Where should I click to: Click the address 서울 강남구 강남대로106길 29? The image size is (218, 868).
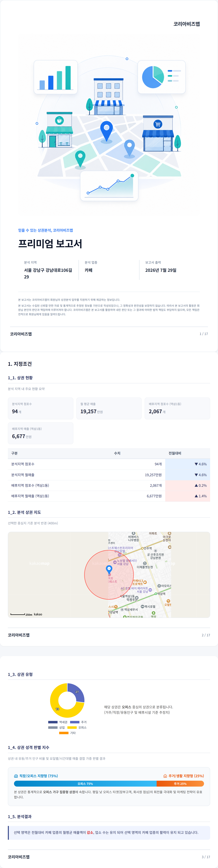coord(48,274)
